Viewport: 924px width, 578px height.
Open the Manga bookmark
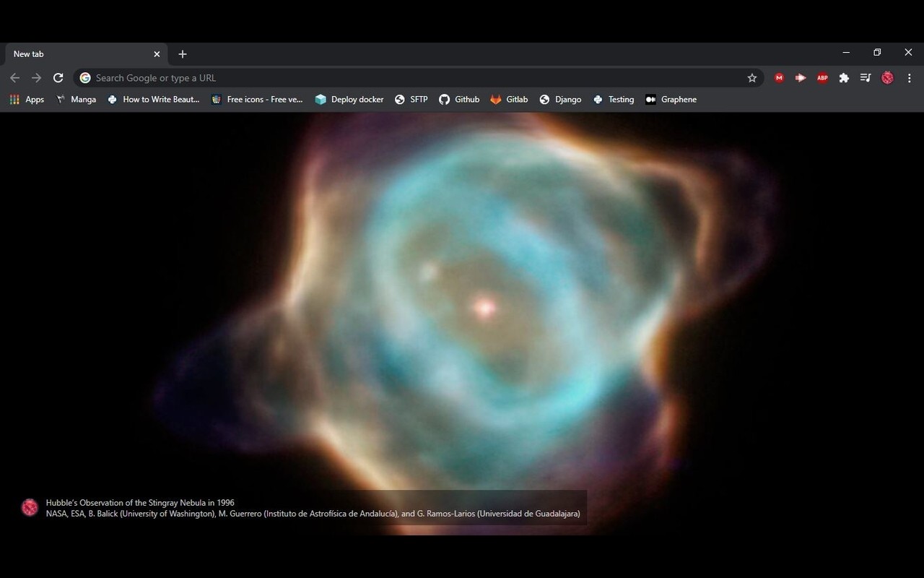(x=76, y=100)
